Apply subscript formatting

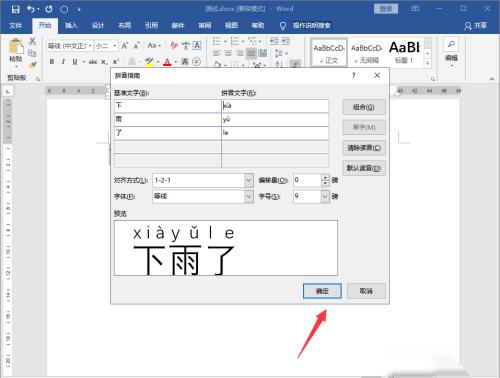click(104, 62)
